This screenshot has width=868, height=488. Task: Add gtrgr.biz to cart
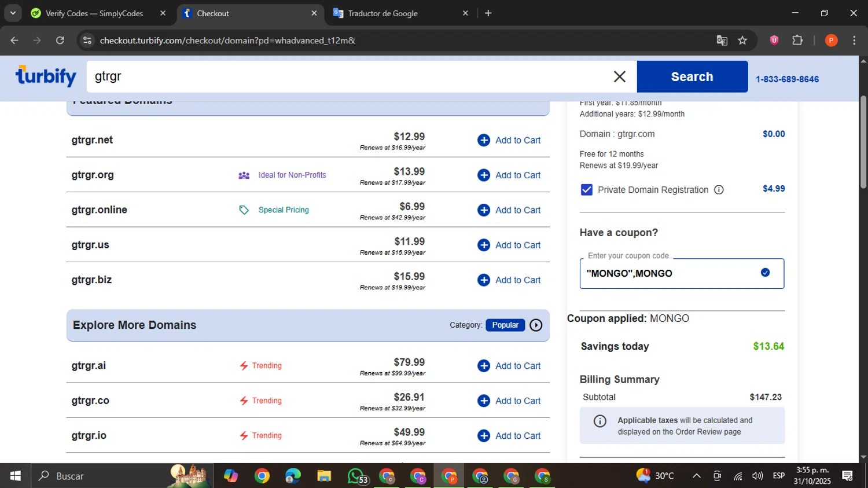[x=509, y=280]
